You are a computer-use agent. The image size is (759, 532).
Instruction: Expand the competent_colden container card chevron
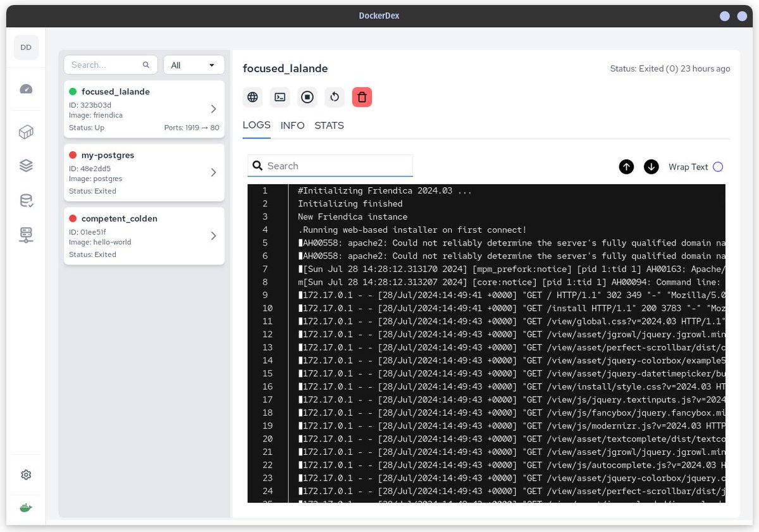pyautogui.click(x=213, y=236)
